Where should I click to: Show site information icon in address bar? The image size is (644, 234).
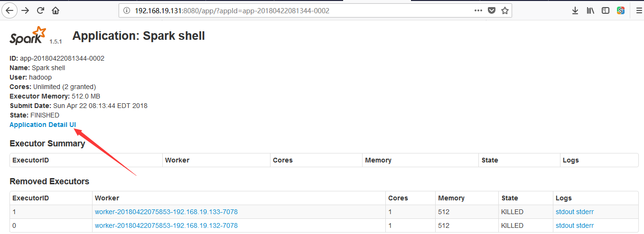tap(126, 10)
